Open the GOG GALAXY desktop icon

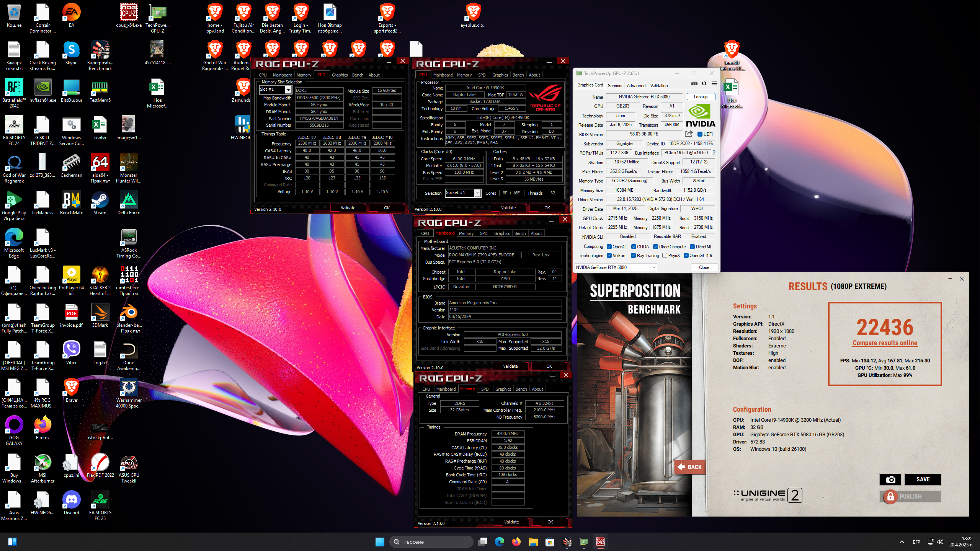pyautogui.click(x=14, y=431)
